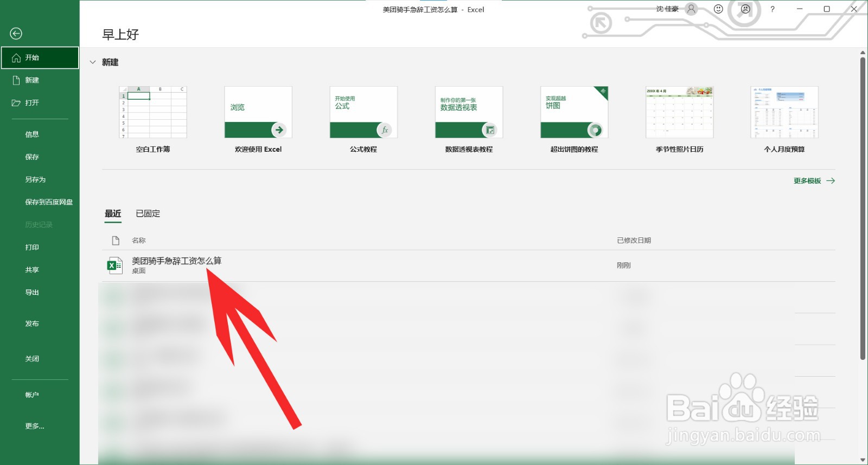
Task: Click the scrollbar up arrow
Action: pos(863,53)
